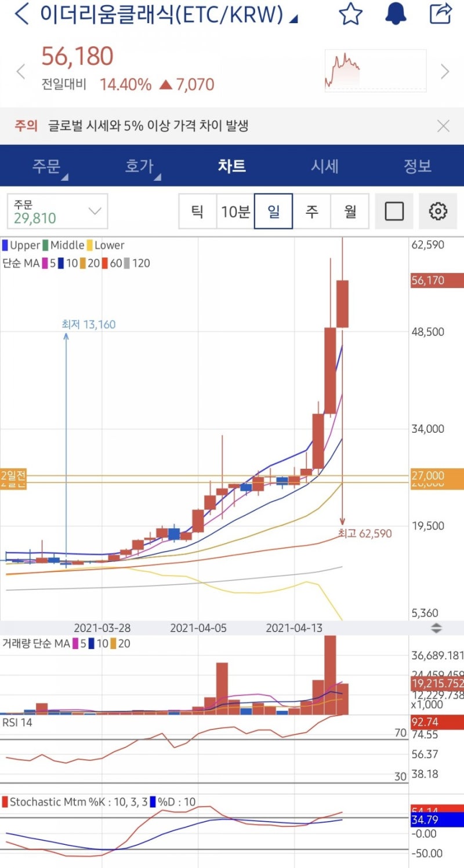Tap the 2일전 orange line label
Viewport: 464px width, 868px height.
coord(13,476)
